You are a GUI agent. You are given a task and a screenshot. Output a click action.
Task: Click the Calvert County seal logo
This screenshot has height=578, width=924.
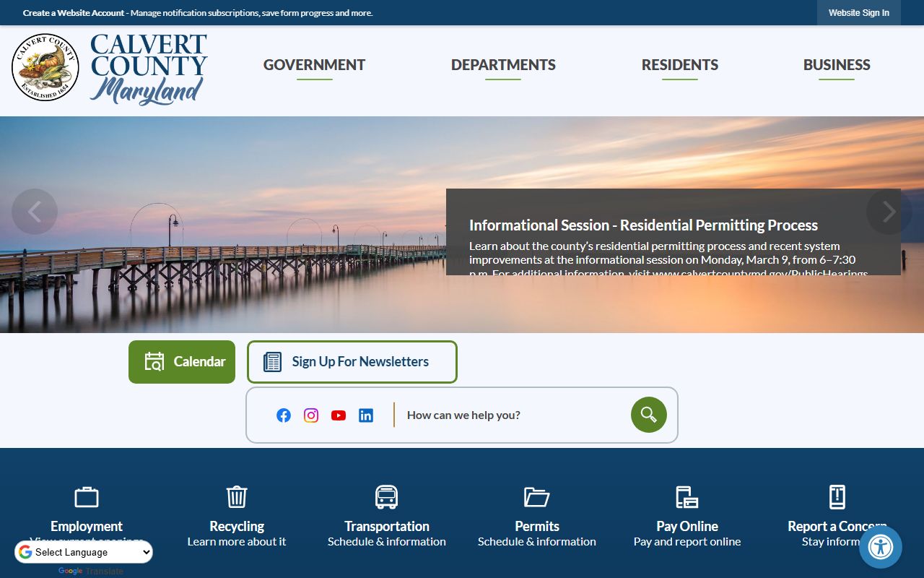[x=45, y=67]
